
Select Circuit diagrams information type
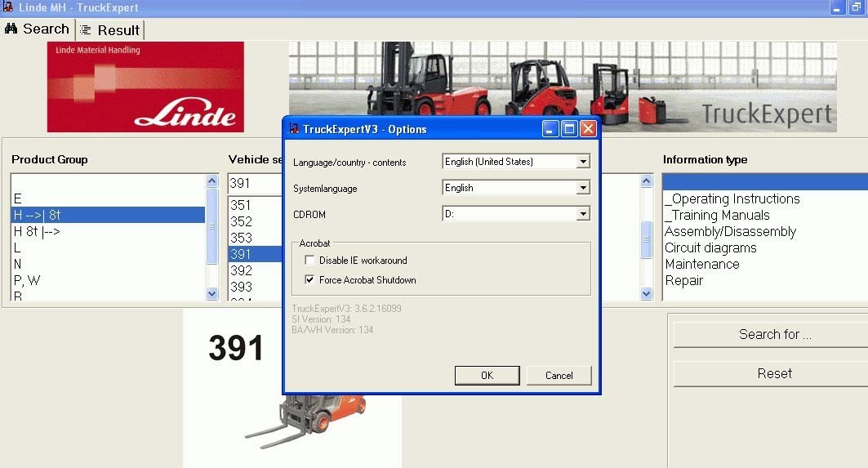pyautogui.click(x=710, y=247)
